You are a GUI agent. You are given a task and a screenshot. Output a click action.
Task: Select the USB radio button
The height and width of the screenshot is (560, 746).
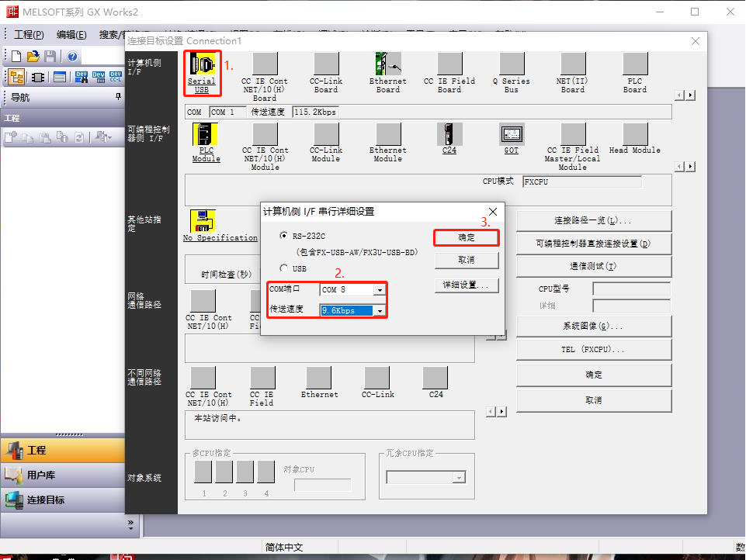[284, 268]
